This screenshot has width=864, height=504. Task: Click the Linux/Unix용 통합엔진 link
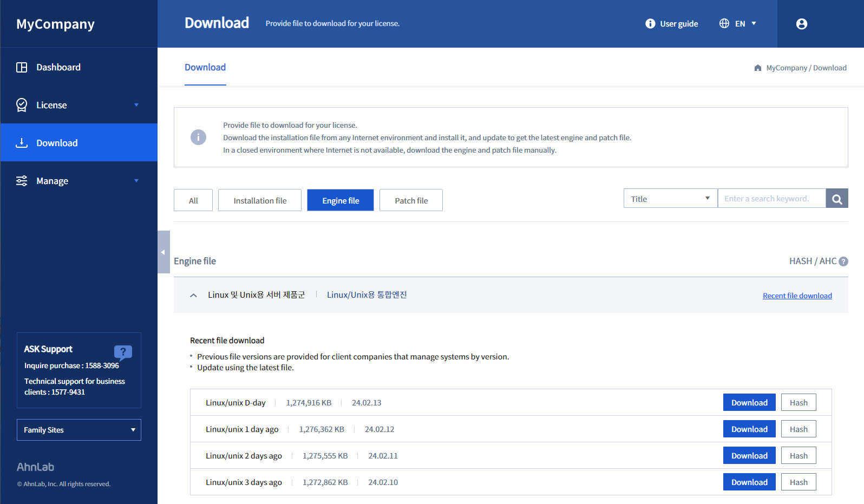(367, 295)
